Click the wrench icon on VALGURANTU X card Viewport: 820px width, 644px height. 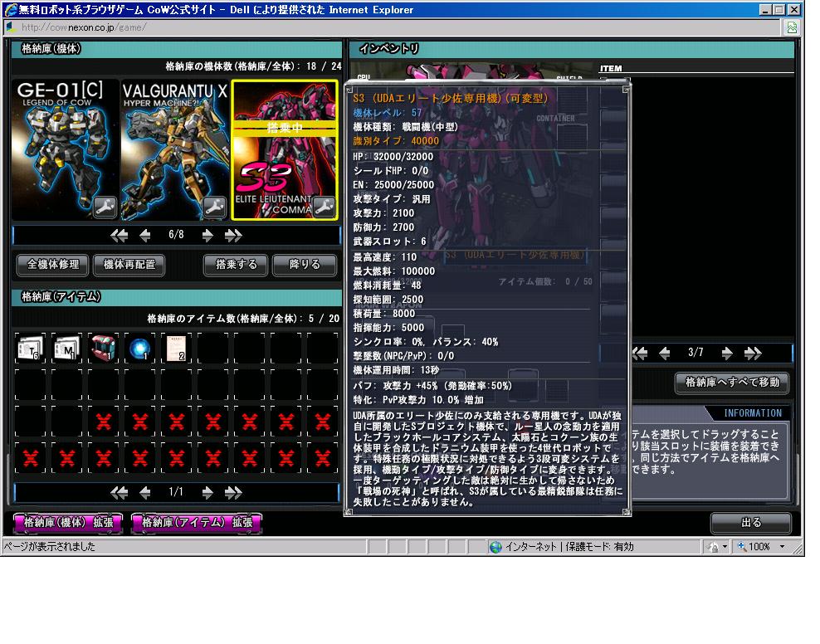point(214,207)
